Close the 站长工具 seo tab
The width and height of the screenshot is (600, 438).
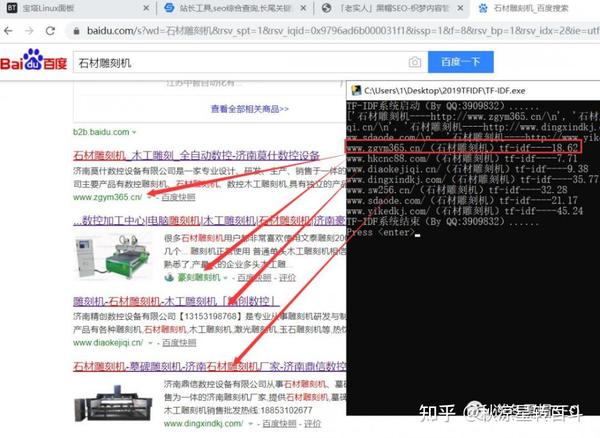[x=303, y=8]
